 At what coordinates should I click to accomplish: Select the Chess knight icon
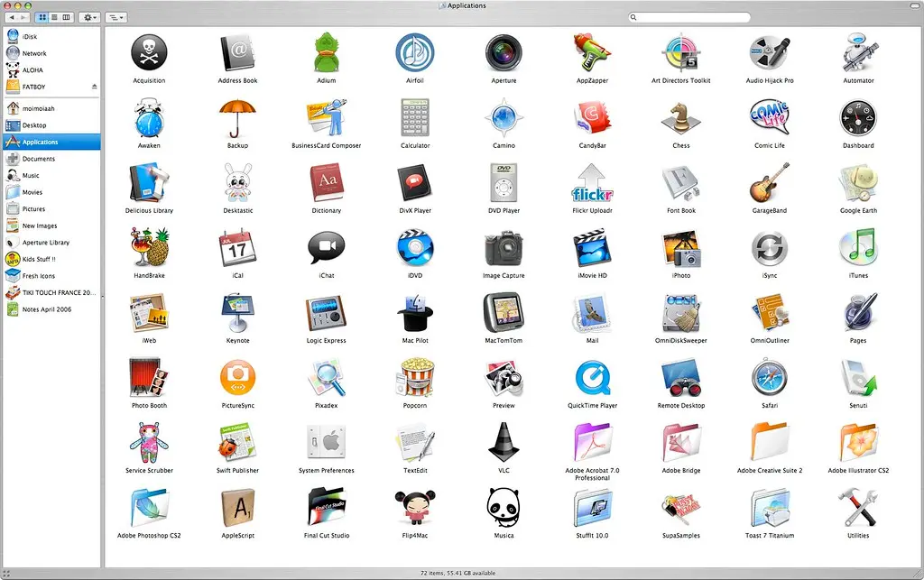[680, 118]
